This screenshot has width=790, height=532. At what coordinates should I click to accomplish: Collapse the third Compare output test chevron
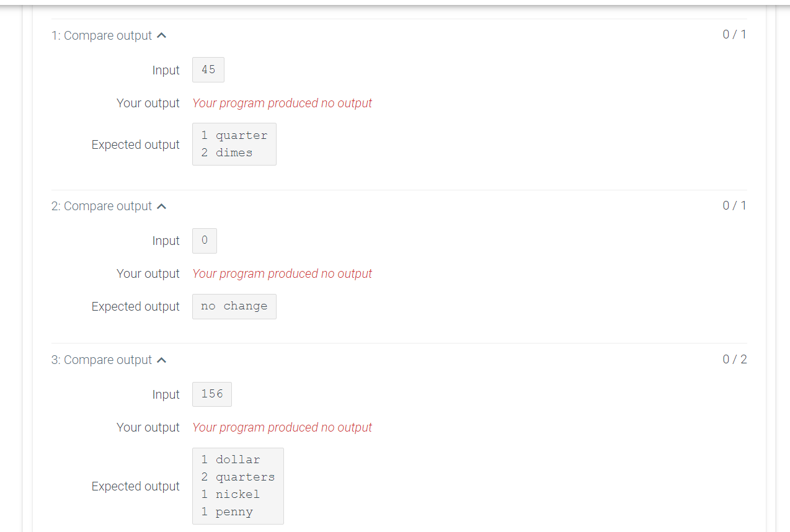161,360
